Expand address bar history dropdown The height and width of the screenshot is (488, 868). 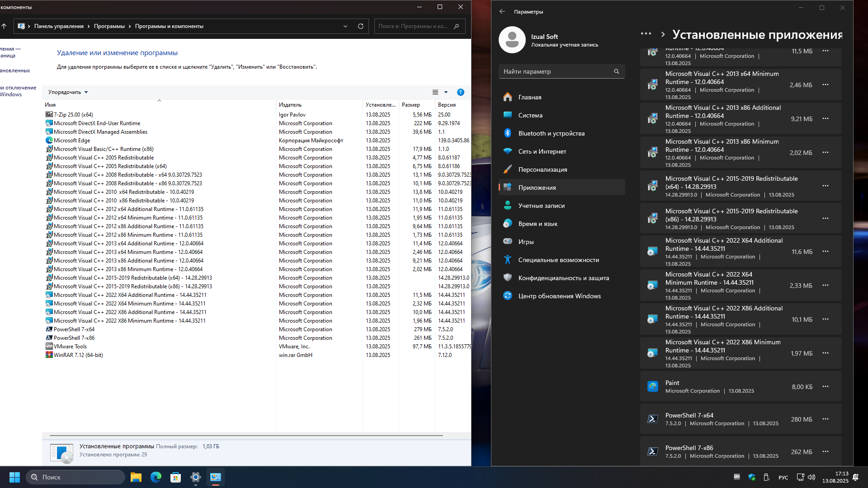(x=345, y=26)
